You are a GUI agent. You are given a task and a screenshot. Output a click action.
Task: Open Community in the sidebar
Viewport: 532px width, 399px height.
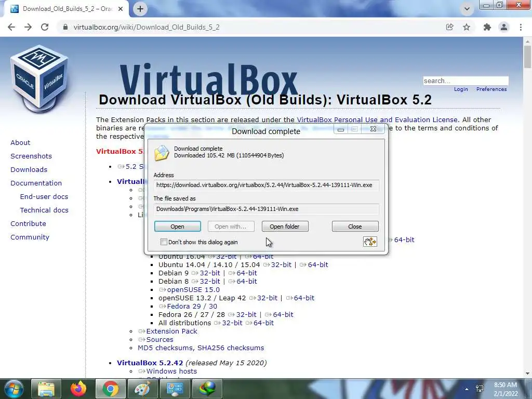click(30, 237)
